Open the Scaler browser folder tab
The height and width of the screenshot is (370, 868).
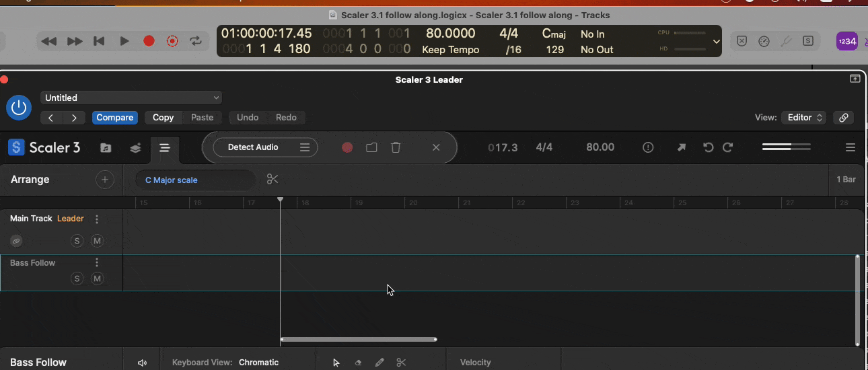pyautogui.click(x=106, y=148)
